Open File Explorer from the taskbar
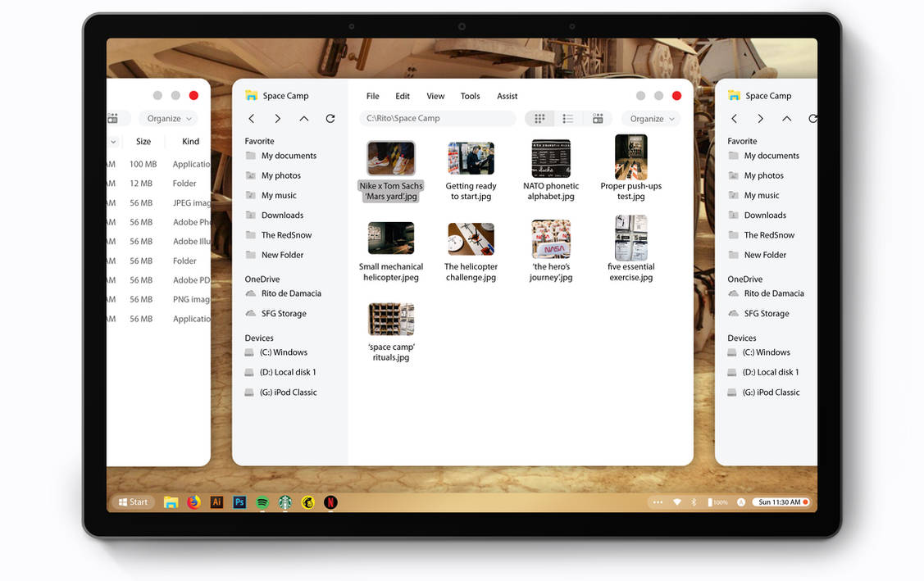The image size is (924, 581). point(171,502)
